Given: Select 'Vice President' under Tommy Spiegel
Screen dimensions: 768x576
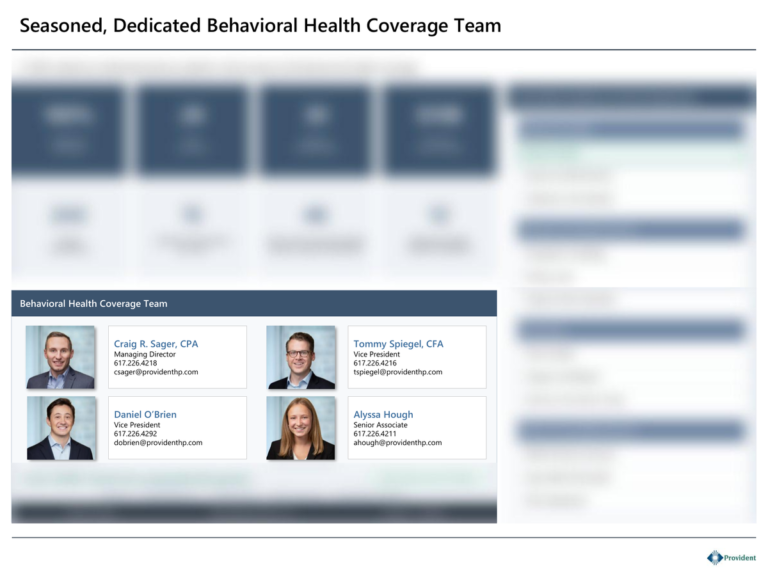Looking at the screenshot, I should (x=376, y=354).
